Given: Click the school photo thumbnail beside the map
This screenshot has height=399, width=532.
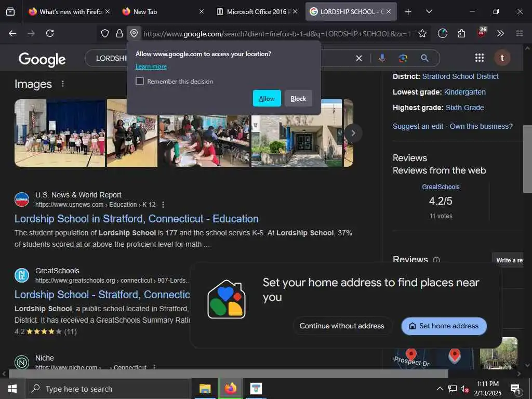Looking at the screenshot, I should point(498,353).
